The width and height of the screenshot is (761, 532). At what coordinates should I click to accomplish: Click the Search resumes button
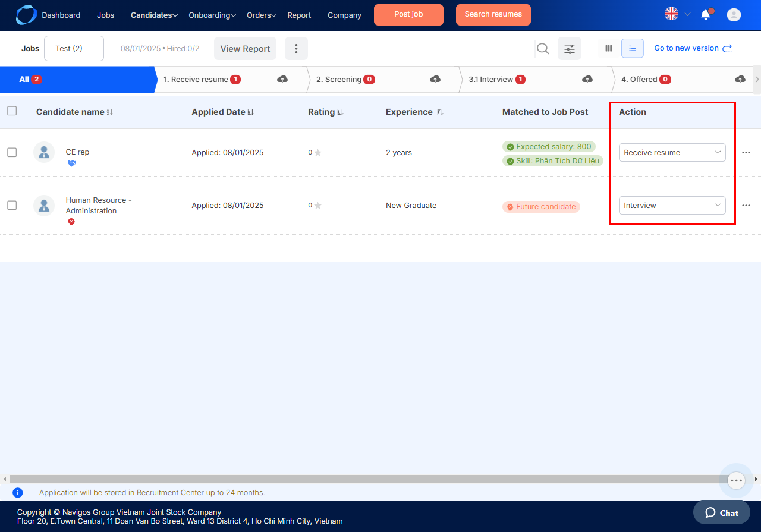(x=493, y=15)
